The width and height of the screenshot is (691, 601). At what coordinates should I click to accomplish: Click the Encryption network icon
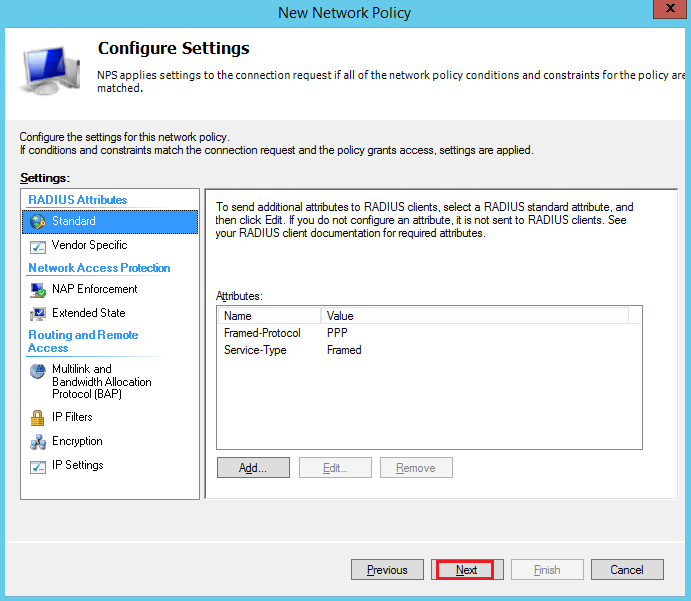37,442
